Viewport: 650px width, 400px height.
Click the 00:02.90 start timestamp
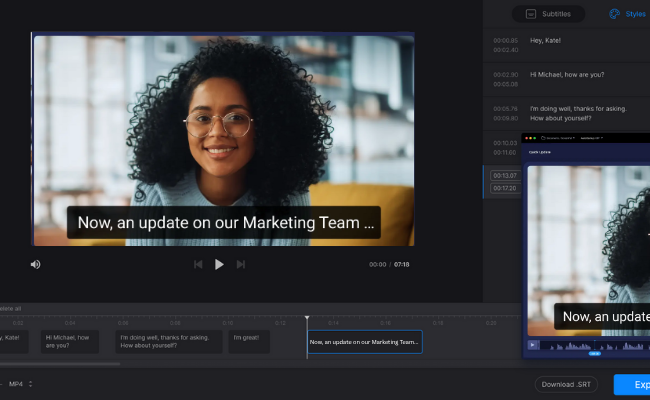point(505,75)
